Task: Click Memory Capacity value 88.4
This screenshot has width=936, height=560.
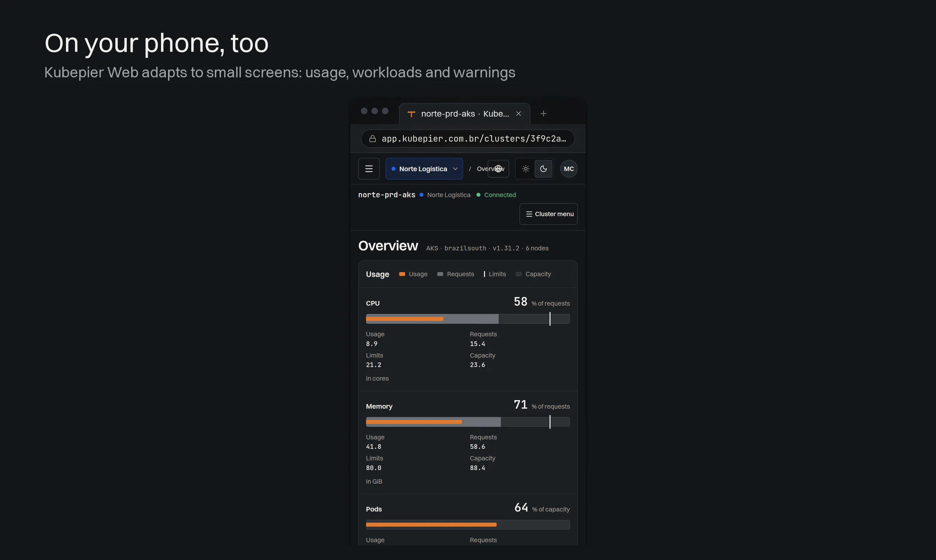Action: tap(478, 468)
